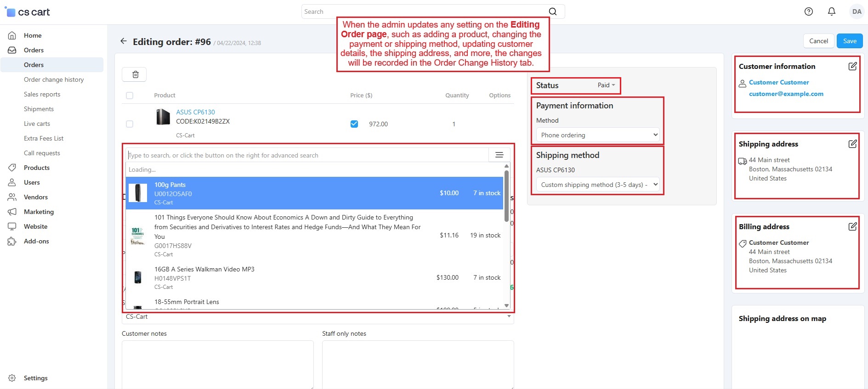868x389 pixels.
Task: Open advanced product search list icon
Action: (x=499, y=155)
